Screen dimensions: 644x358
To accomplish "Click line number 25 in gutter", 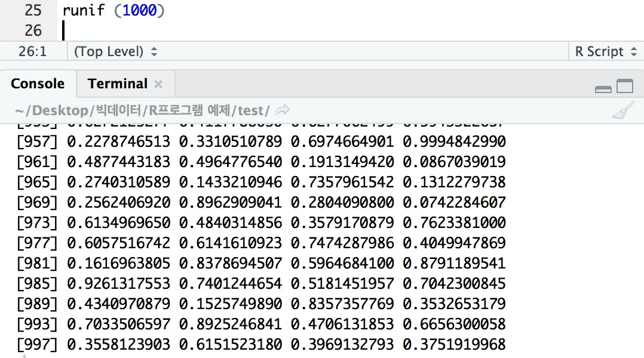I will pos(33,10).
